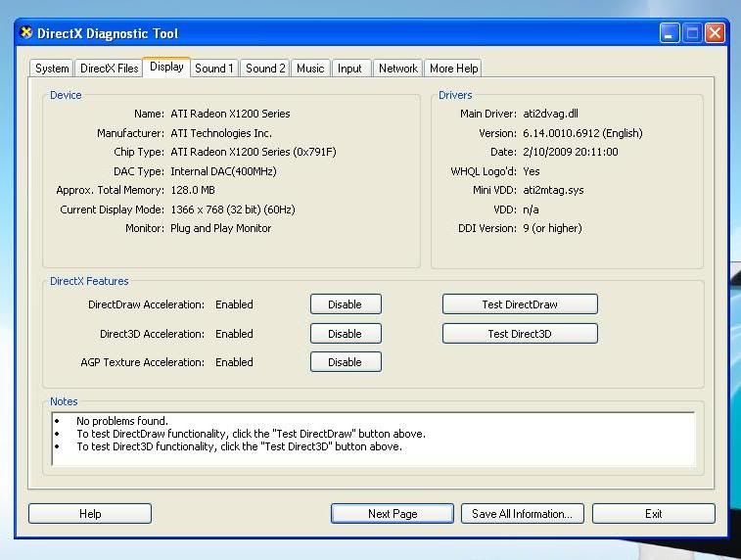Run the Test DirectDraw button
This screenshot has width=741, height=560.
[520, 304]
